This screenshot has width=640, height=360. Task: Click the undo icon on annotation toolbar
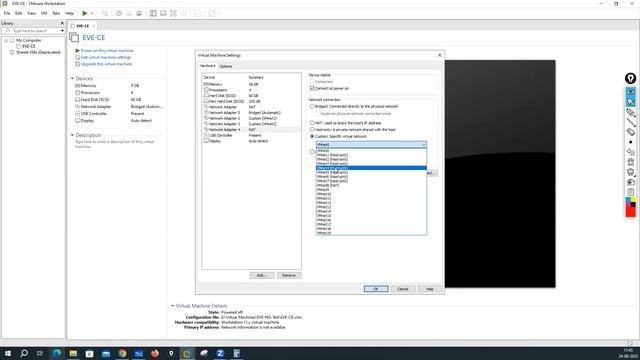(x=631, y=152)
